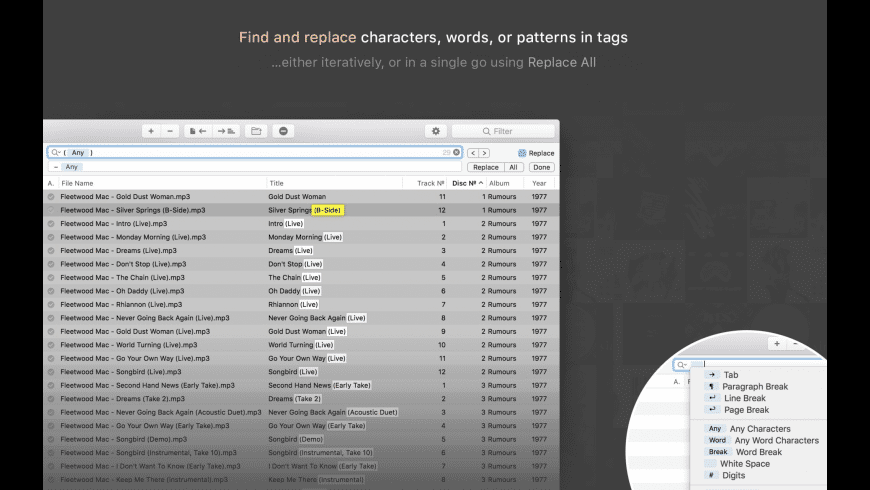The width and height of the screenshot is (870, 490).
Task: Open the folder icon in the toolbar
Action: pyautogui.click(x=256, y=131)
